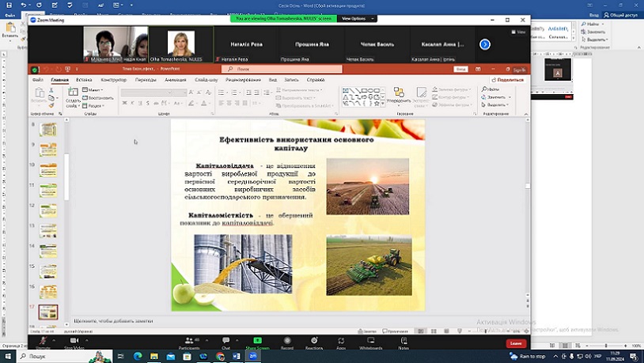
Task: Click the numbered list icon
Action: pos(235,93)
